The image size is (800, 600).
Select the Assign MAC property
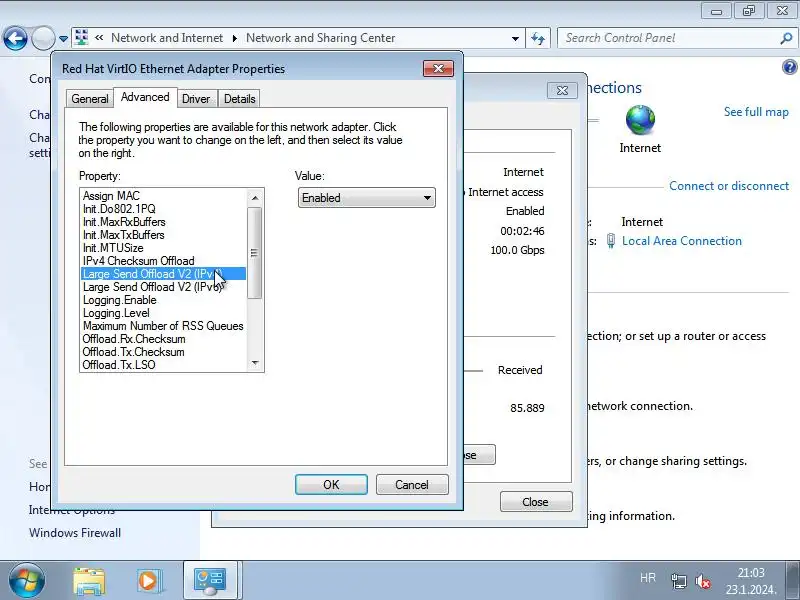click(163, 196)
